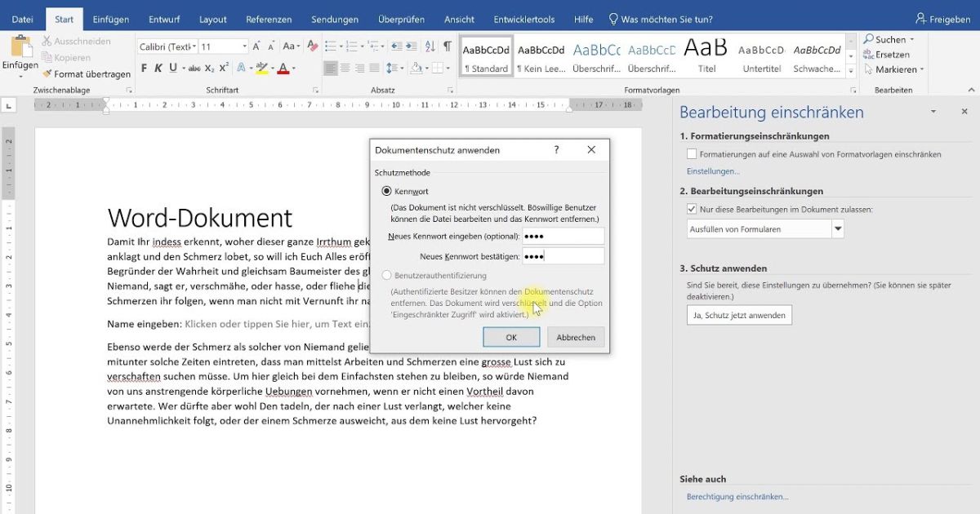Open the Datei tab

coord(22,19)
